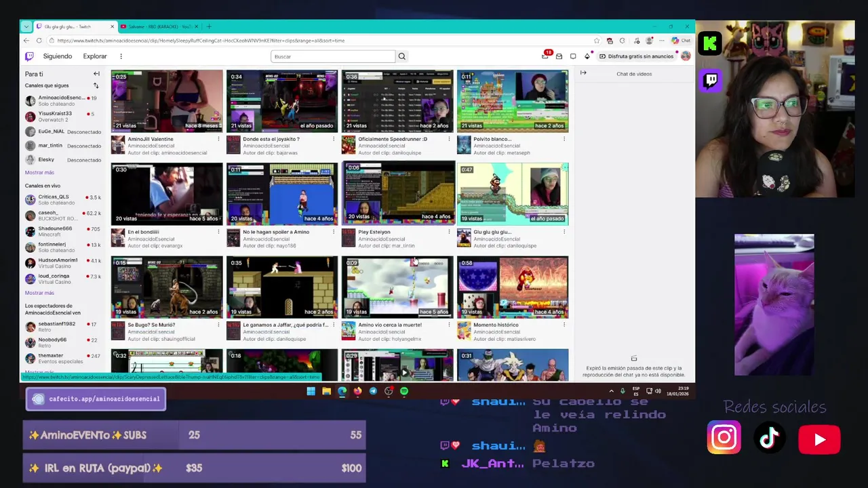Open HudsonAmorim1 live channel
This screenshot has height=488, width=868.
click(x=62, y=263)
